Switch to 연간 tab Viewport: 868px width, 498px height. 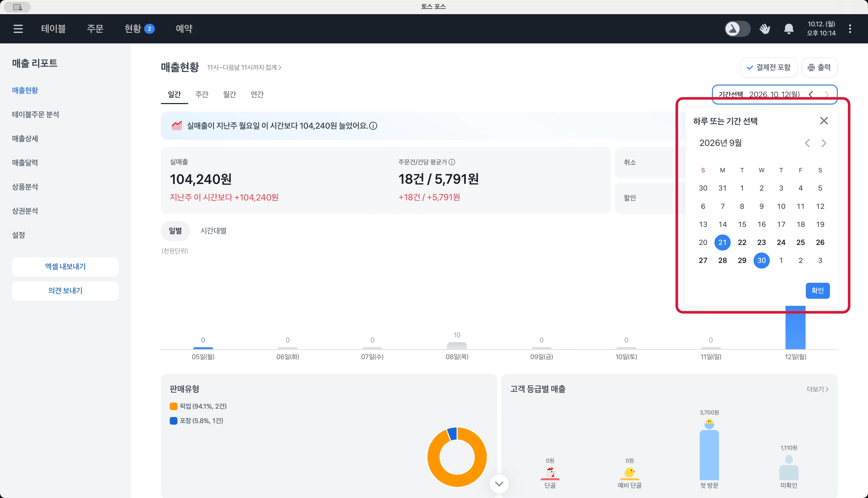click(x=257, y=94)
